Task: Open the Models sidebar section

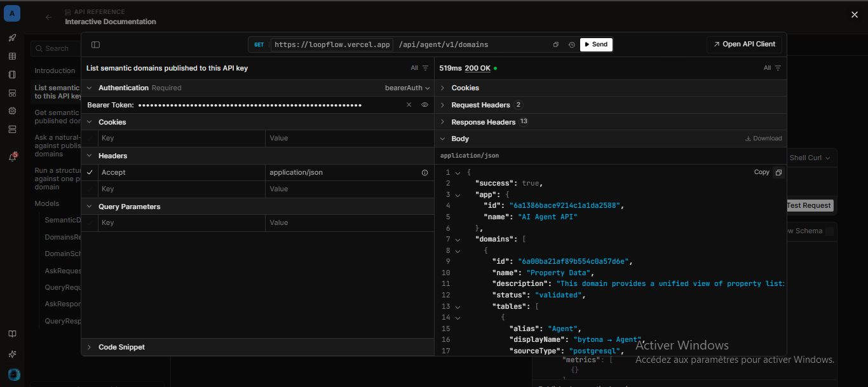Action: click(47, 203)
